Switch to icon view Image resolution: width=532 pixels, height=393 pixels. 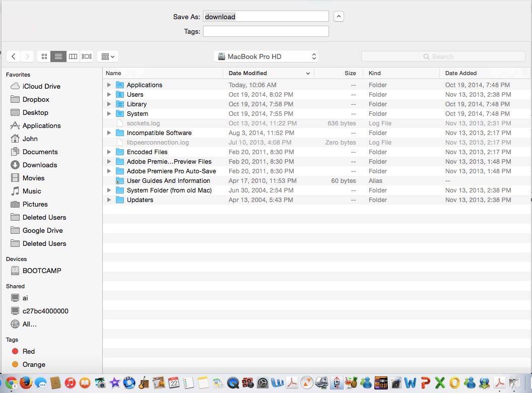coord(44,56)
